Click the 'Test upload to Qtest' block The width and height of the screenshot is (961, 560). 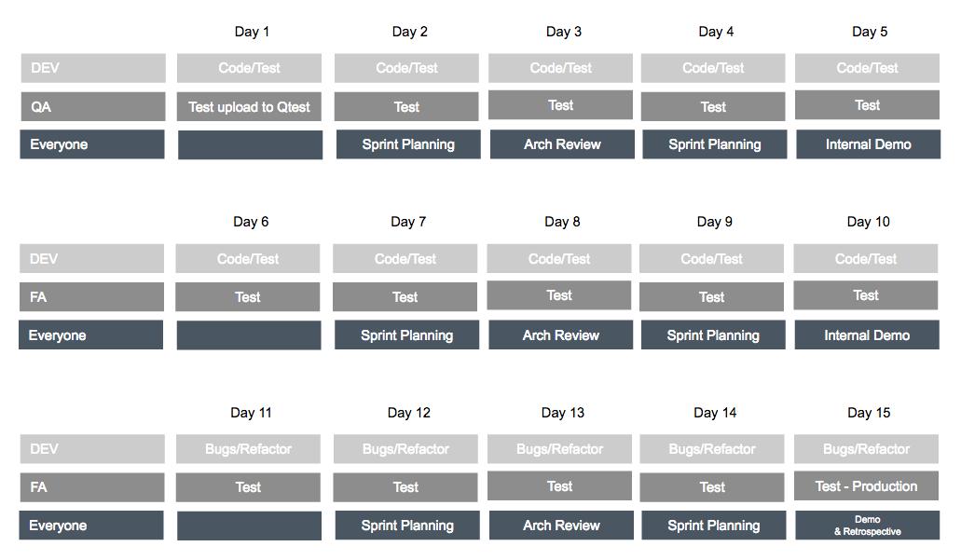point(250,106)
